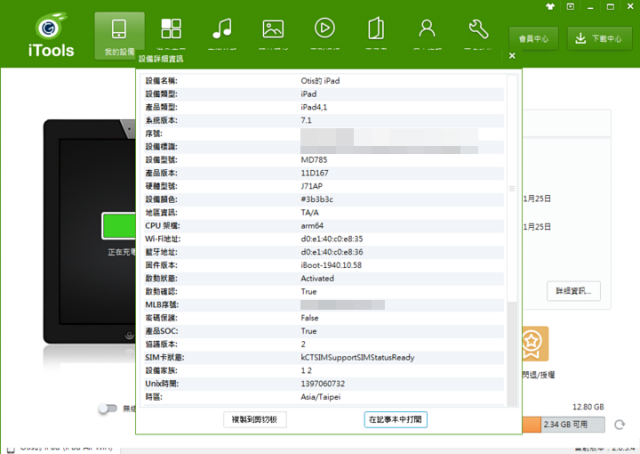640x454 pixels.
Task: Select the blurred serial number field
Action: (389, 135)
